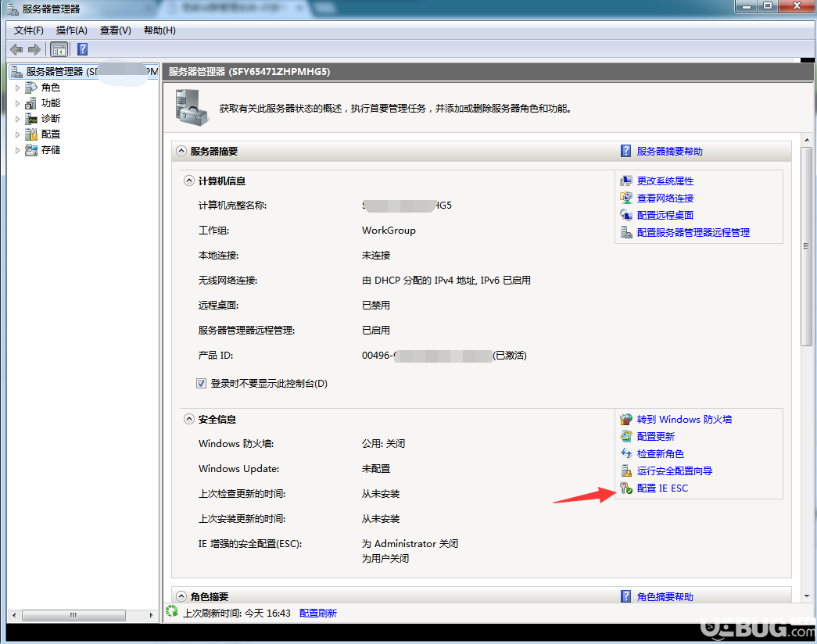Select 角色 tree item label
Image resolution: width=817 pixels, height=644 pixels.
click(51, 88)
